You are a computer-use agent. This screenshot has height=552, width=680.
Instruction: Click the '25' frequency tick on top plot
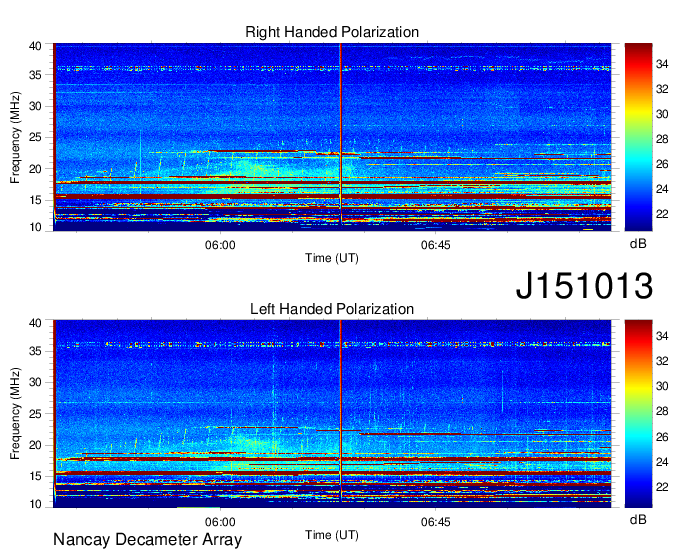click(x=36, y=137)
